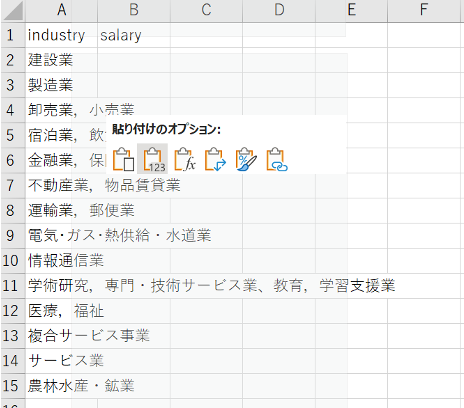Select the 情報通信業 cell
This screenshot has width=464, height=408.
click(x=61, y=261)
